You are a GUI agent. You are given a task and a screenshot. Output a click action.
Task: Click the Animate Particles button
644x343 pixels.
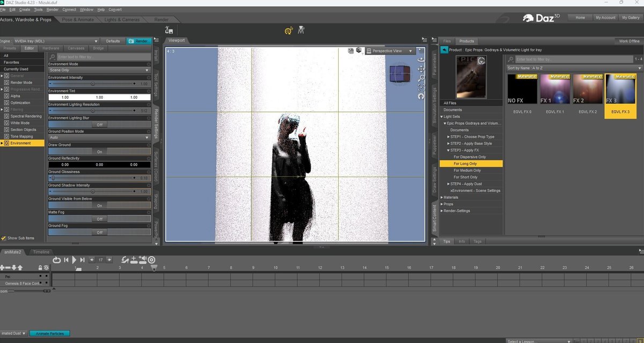pos(49,333)
